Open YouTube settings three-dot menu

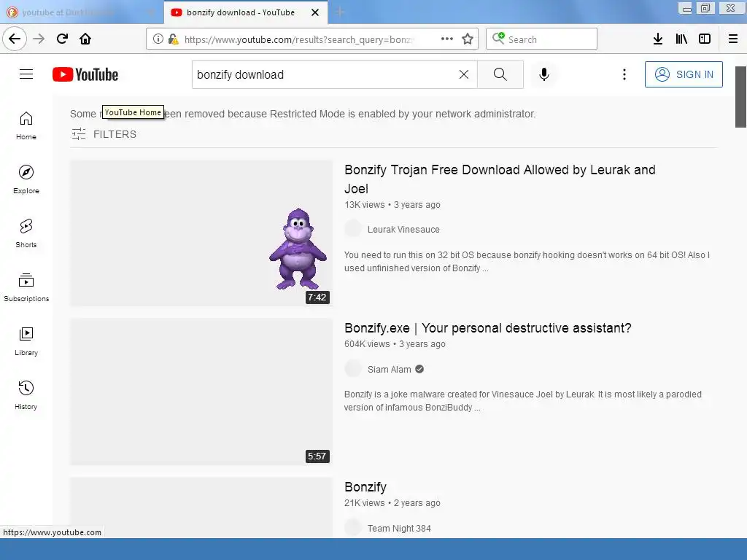[x=624, y=74]
